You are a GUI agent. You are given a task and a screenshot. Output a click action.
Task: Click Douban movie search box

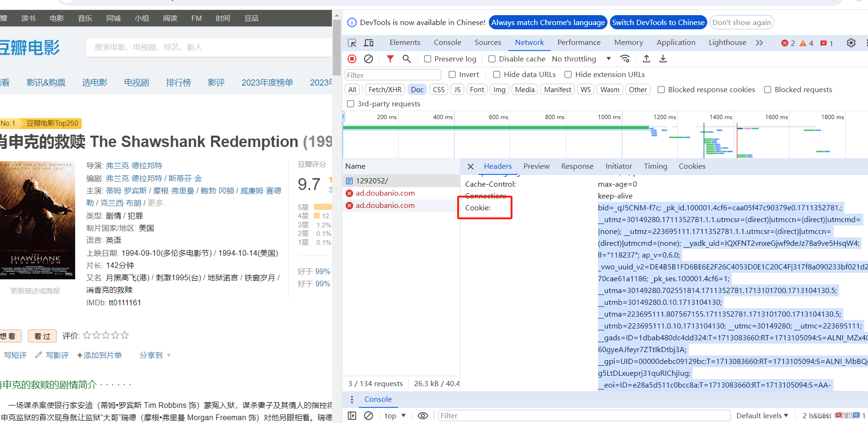click(208, 47)
